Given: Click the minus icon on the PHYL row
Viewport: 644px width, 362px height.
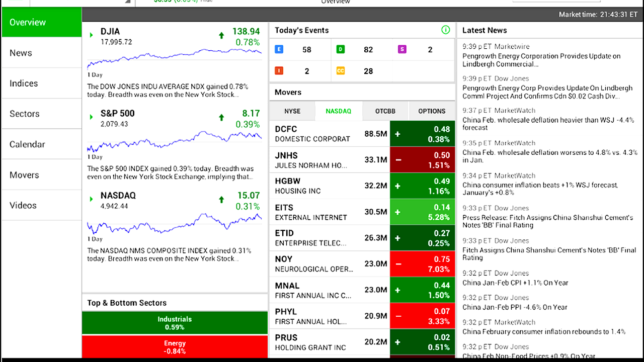Looking at the screenshot, I should 398,316.
